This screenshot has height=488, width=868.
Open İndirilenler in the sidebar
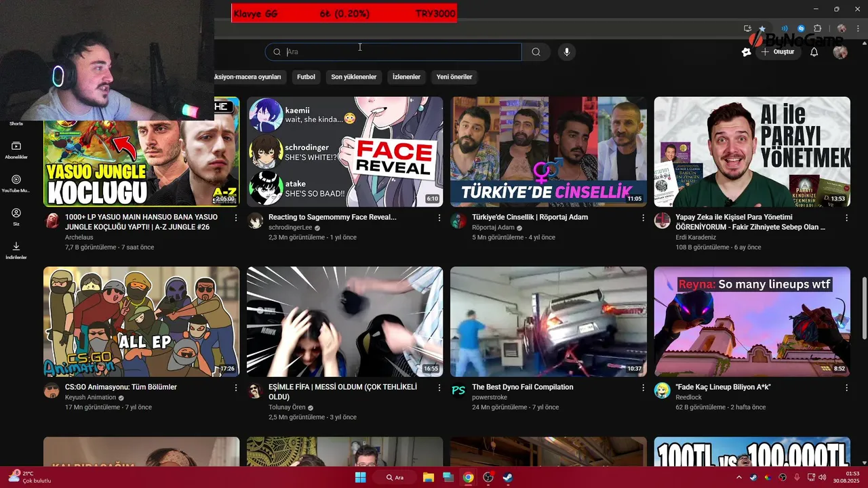pos(16,250)
